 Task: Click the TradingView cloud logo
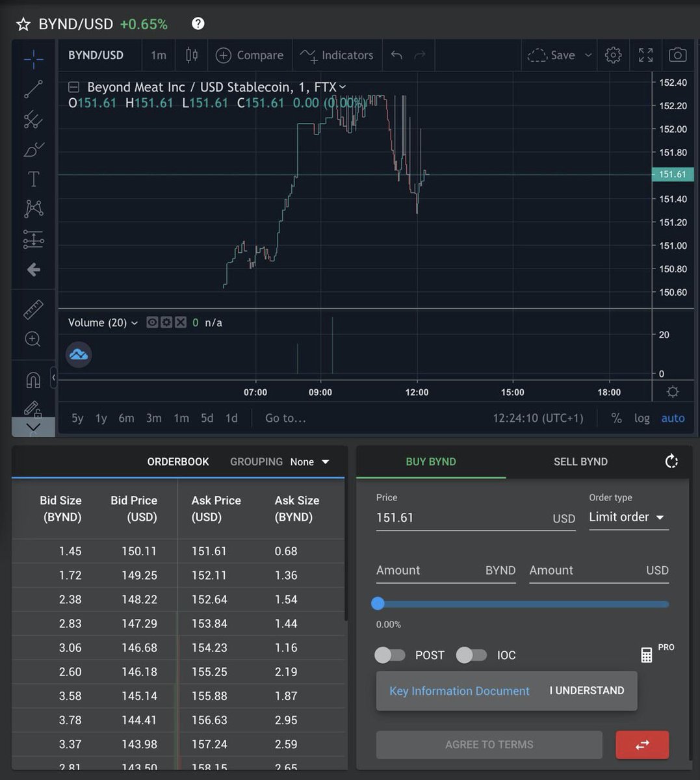tap(79, 355)
